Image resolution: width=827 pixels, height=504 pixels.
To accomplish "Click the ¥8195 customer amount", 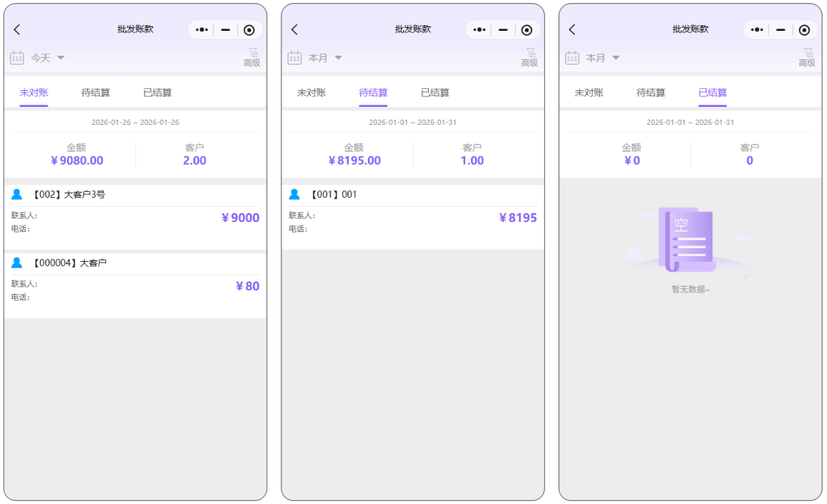I will [518, 217].
